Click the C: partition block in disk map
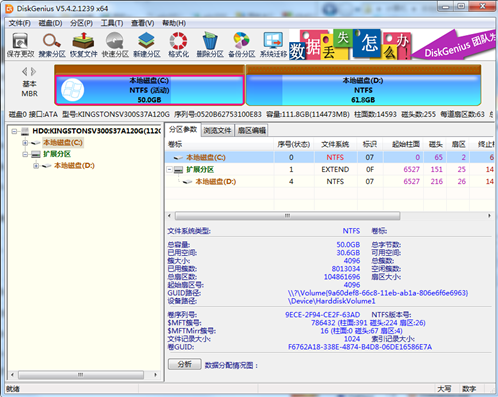498x397 pixels. [x=149, y=90]
